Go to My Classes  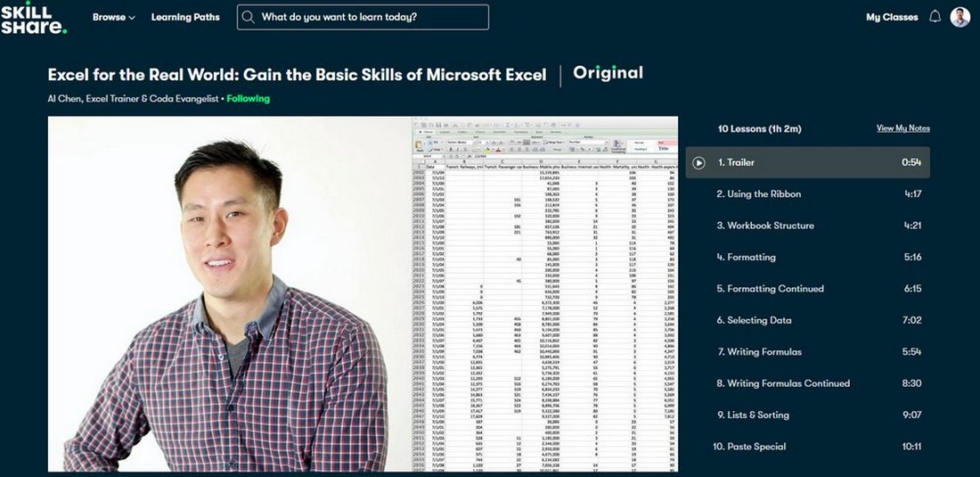tap(892, 18)
